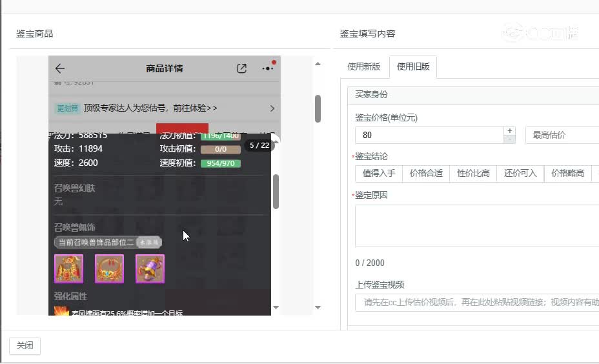Click the 0 / 2000 character counter

370,263
